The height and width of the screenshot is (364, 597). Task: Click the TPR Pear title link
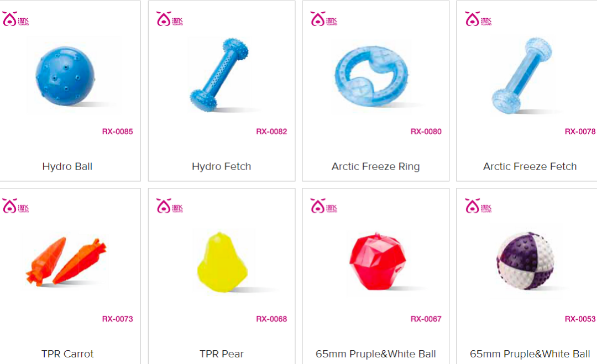pyautogui.click(x=222, y=354)
